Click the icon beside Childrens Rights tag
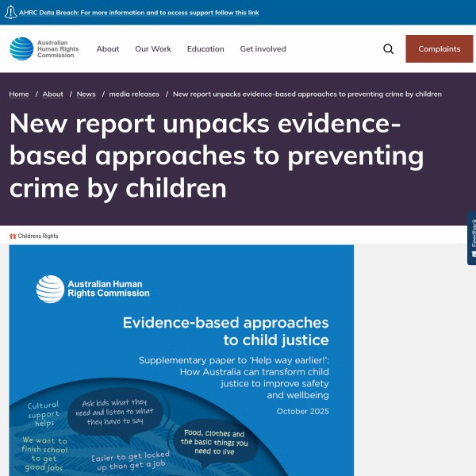The width and height of the screenshot is (476, 476). pos(13,236)
